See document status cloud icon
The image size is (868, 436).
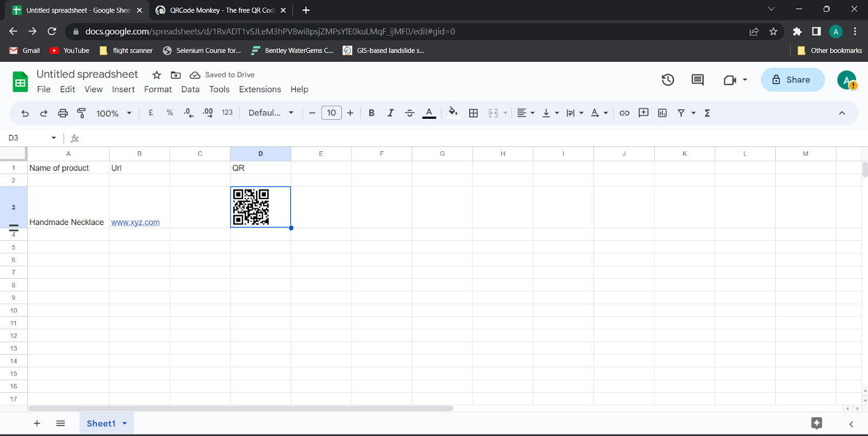(195, 75)
